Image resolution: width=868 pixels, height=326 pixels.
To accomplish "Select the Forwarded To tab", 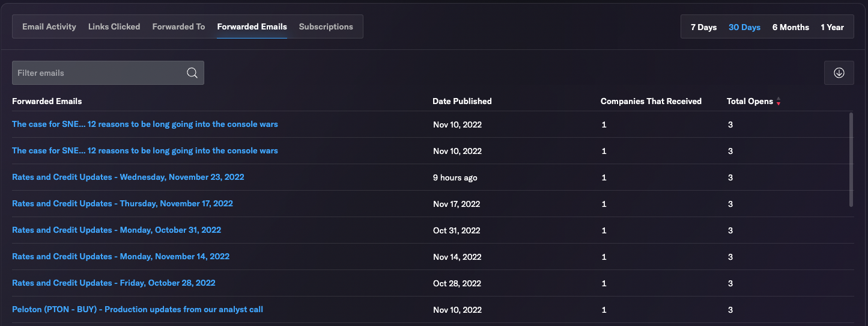I will pos(178,26).
